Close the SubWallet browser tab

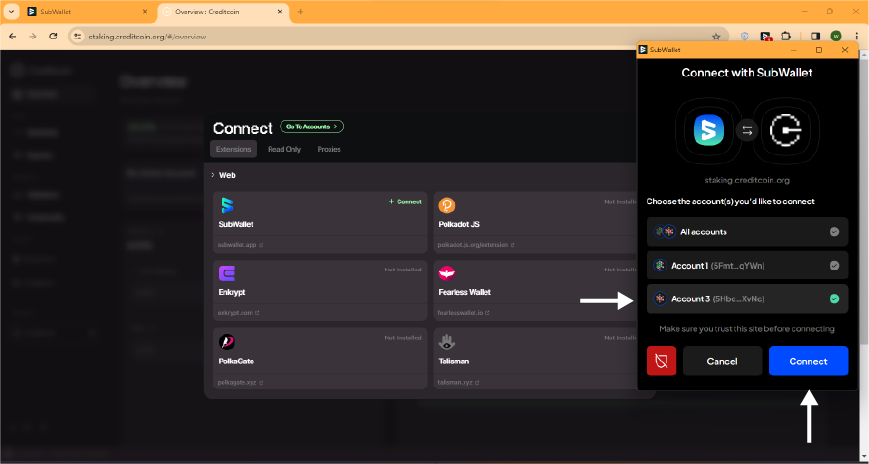[145, 12]
